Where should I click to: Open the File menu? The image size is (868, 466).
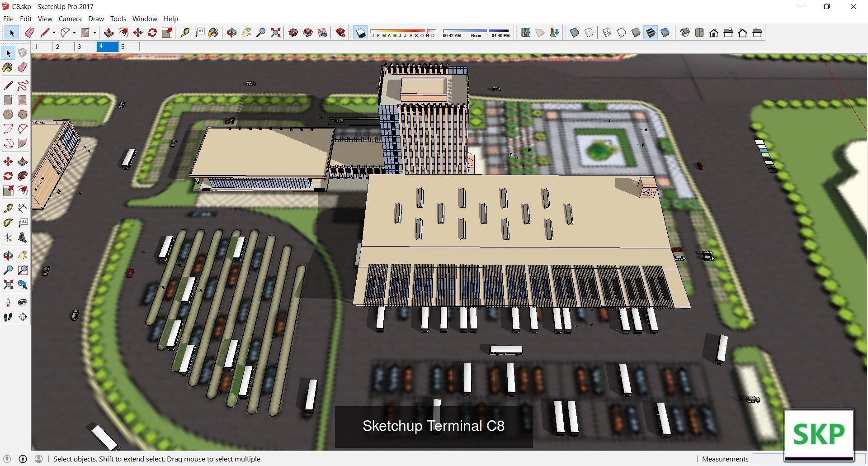8,19
